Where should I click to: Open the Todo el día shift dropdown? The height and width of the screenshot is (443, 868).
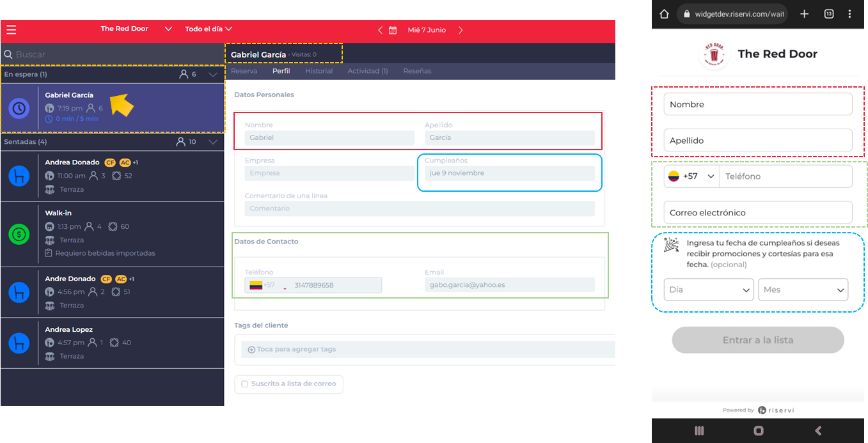(x=209, y=29)
